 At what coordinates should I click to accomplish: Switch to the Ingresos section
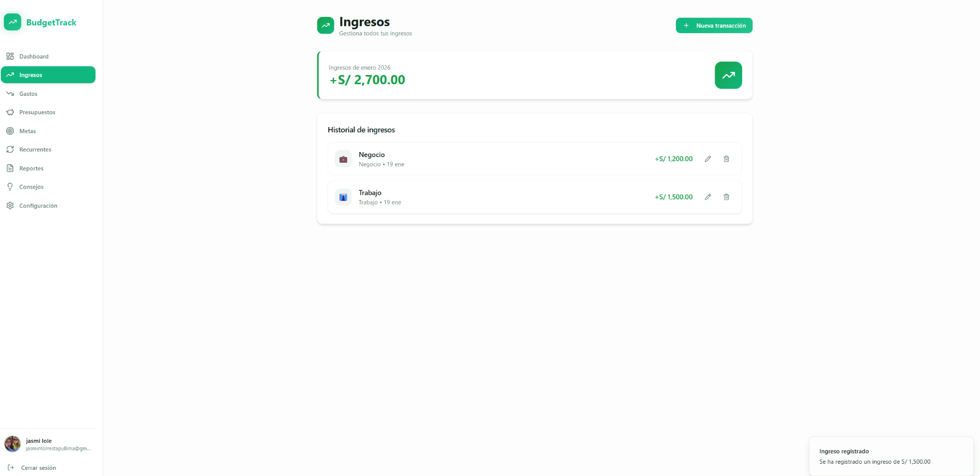pyautogui.click(x=48, y=74)
